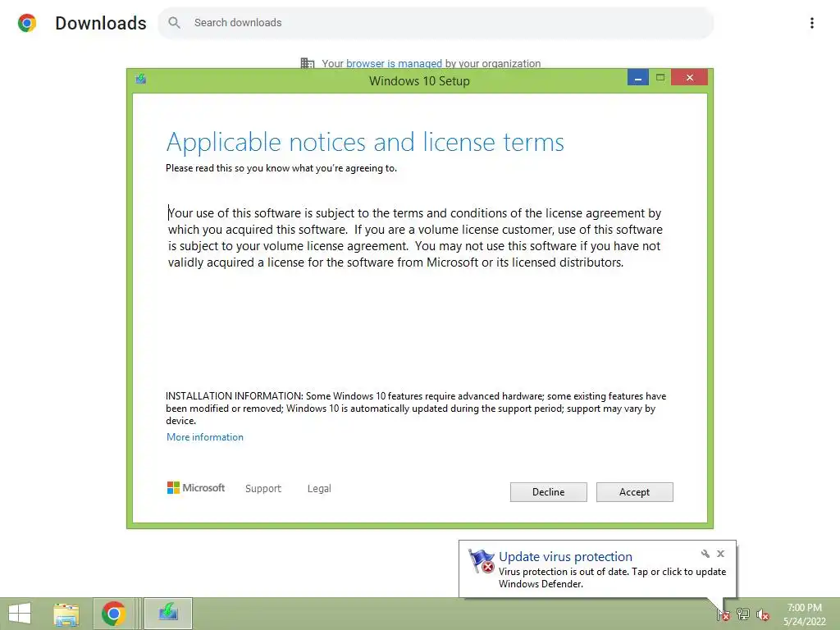Open the browser is managed link
The image size is (840, 630).
click(394, 63)
